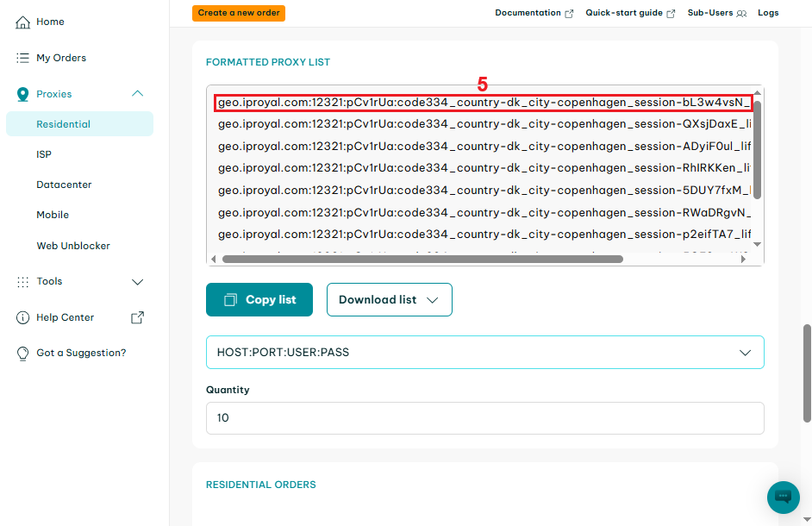
Task: Click the proxy list scroll-down arrow
Action: pyautogui.click(x=757, y=244)
